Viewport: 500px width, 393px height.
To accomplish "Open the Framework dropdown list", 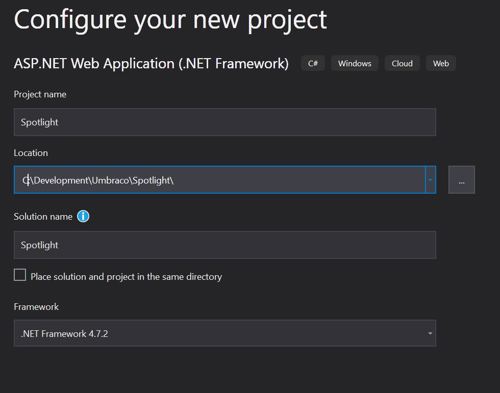I will click(x=225, y=333).
